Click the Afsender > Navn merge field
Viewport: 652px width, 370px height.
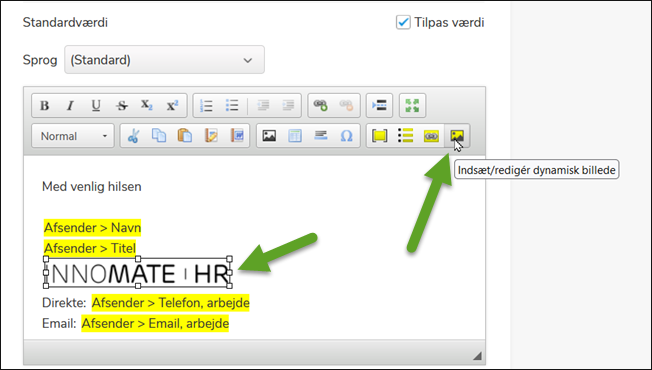92,228
